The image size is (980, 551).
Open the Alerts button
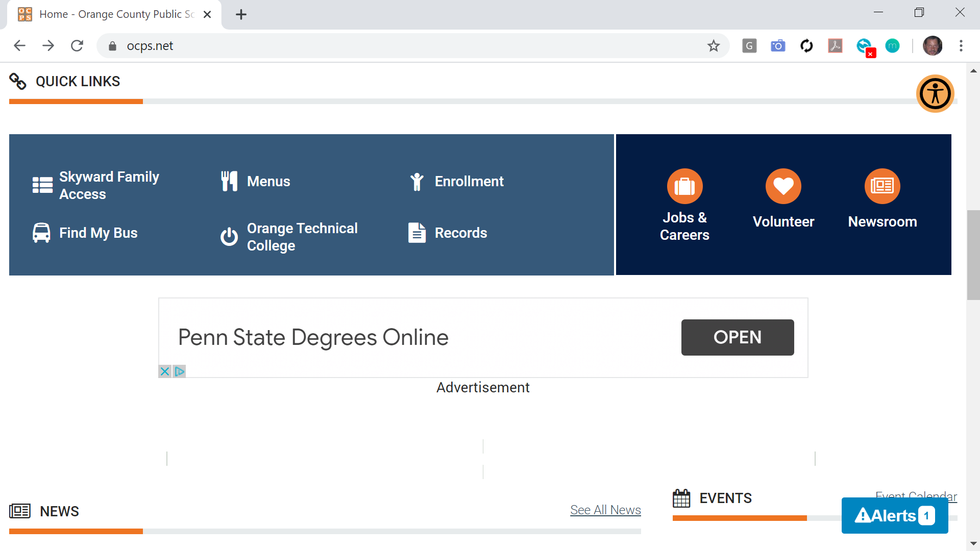pos(895,515)
